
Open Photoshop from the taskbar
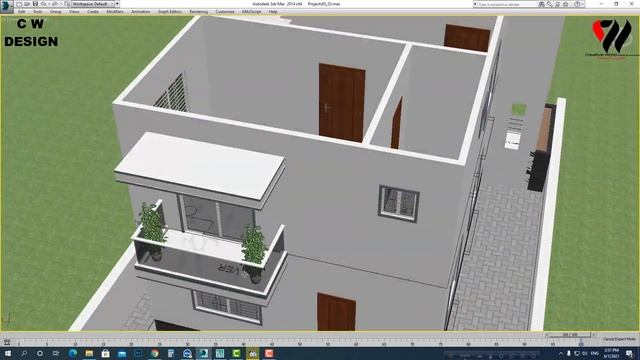click(x=138, y=353)
